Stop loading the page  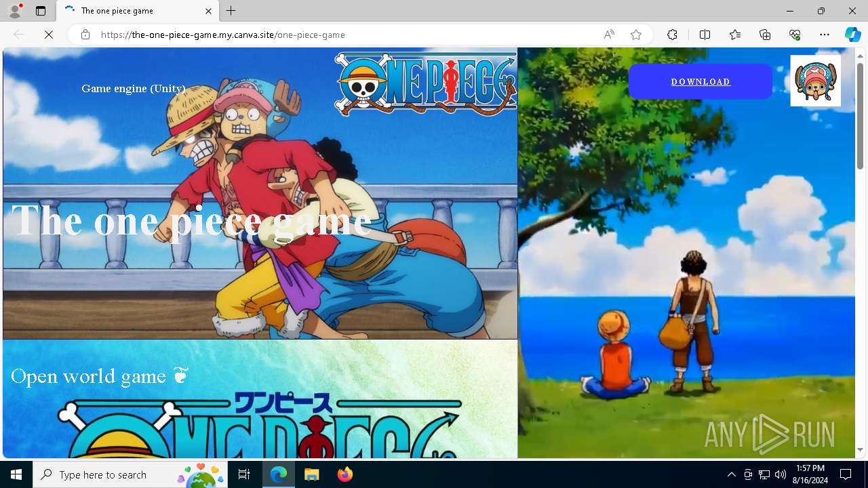pyautogui.click(x=49, y=35)
